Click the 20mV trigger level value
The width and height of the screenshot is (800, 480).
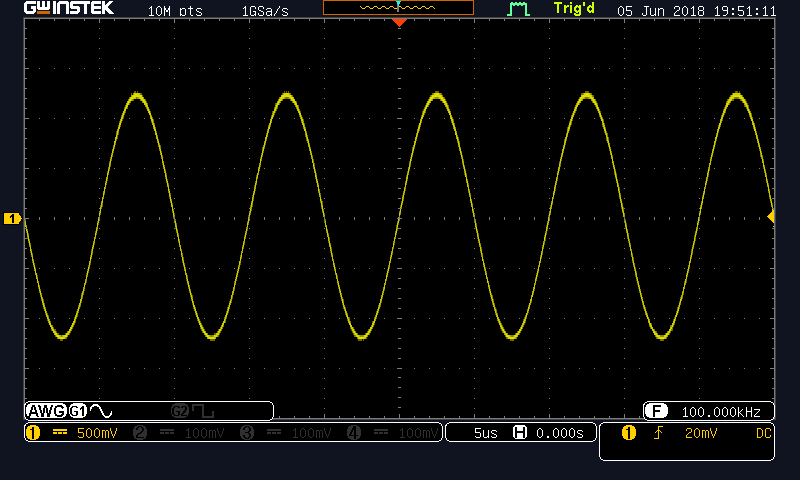(701, 433)
